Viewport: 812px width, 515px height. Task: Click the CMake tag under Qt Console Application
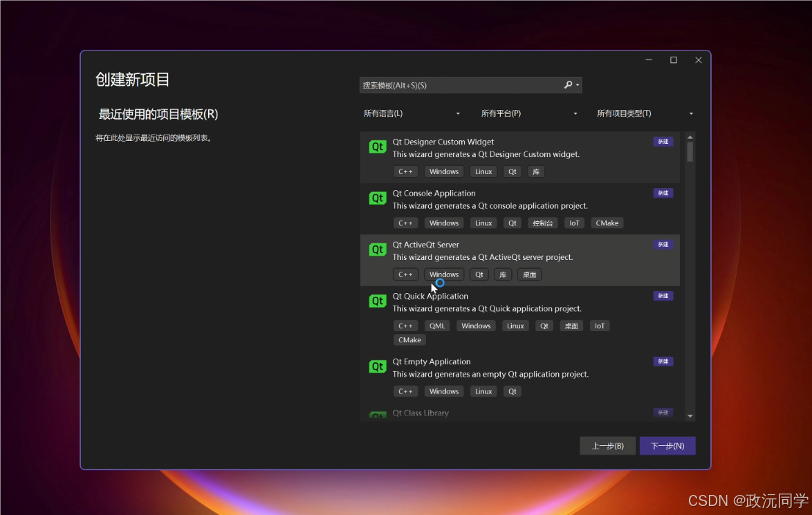pyautogui.click(x=607, y=223)
